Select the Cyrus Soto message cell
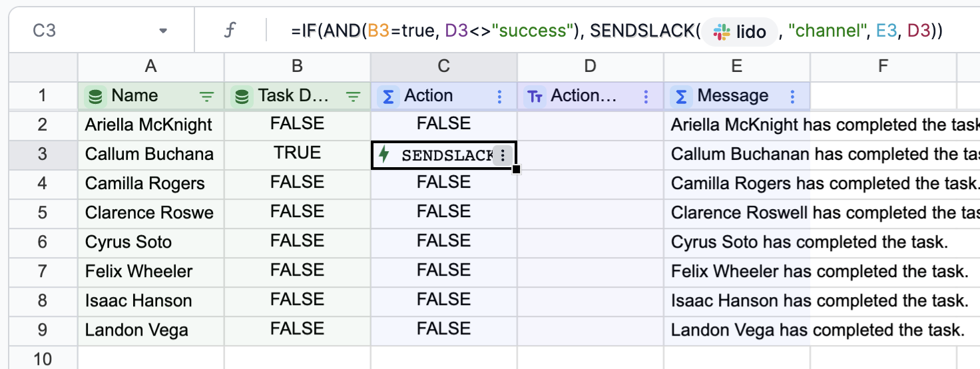 pyautogui.click(x=736, y=242)
